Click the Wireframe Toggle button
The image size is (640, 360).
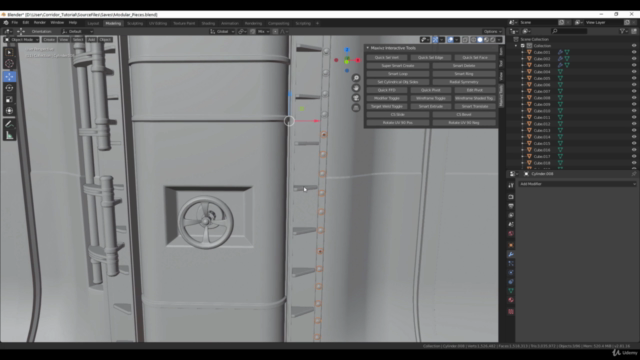coord(431,98)
